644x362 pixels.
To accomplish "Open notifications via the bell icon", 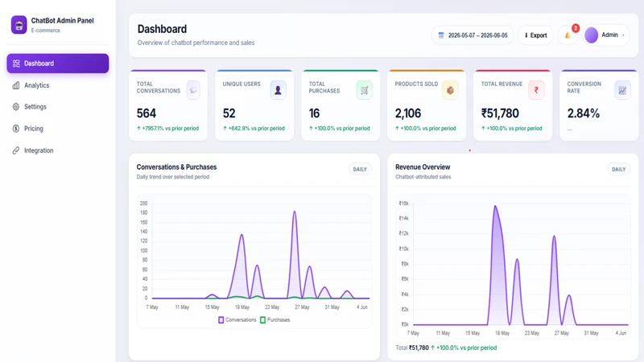I will (x=568, y=35).
